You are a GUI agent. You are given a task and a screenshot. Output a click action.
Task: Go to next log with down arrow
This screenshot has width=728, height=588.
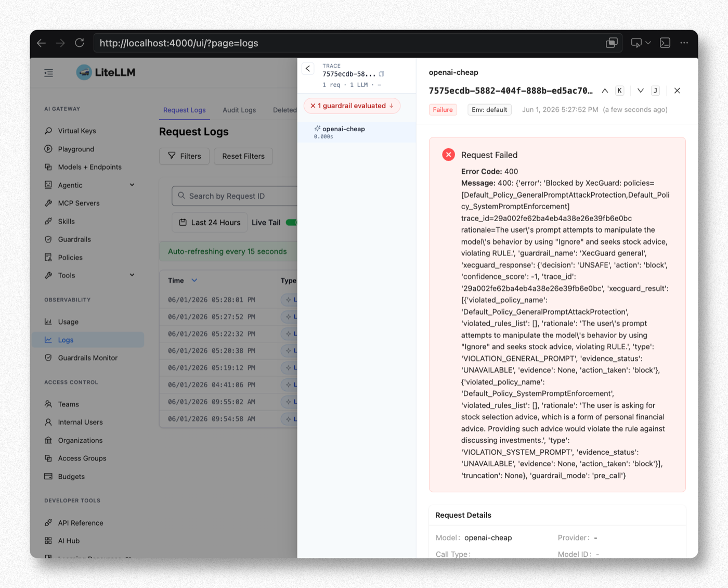(x=641, y=91)
